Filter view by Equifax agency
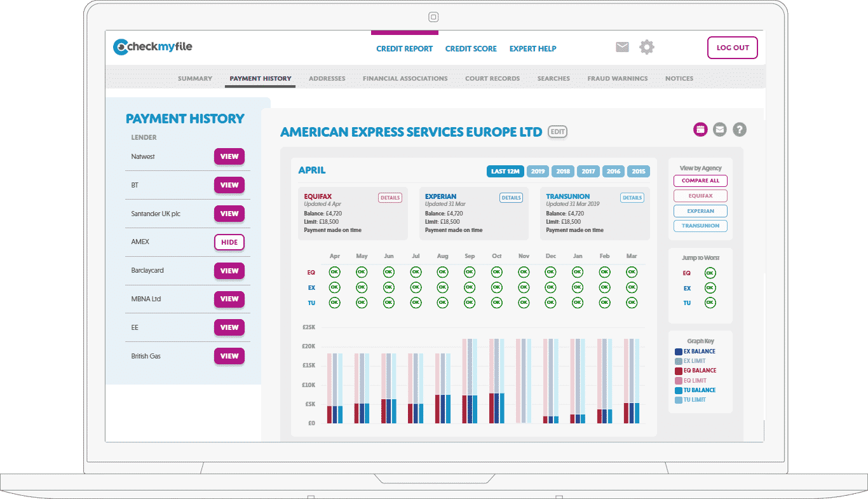The width and height of the screenshot is (868, 499). [x=700, y=196]
